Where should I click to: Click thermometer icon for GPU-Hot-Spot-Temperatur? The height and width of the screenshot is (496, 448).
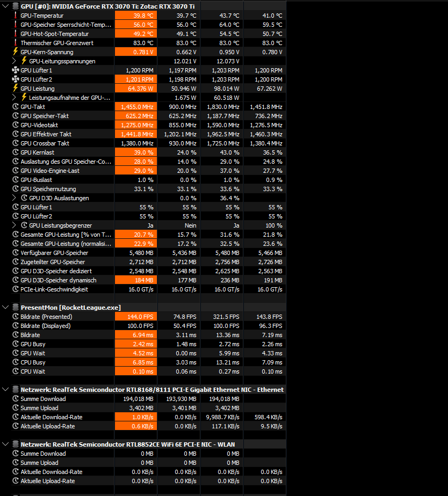click(15, 33)
